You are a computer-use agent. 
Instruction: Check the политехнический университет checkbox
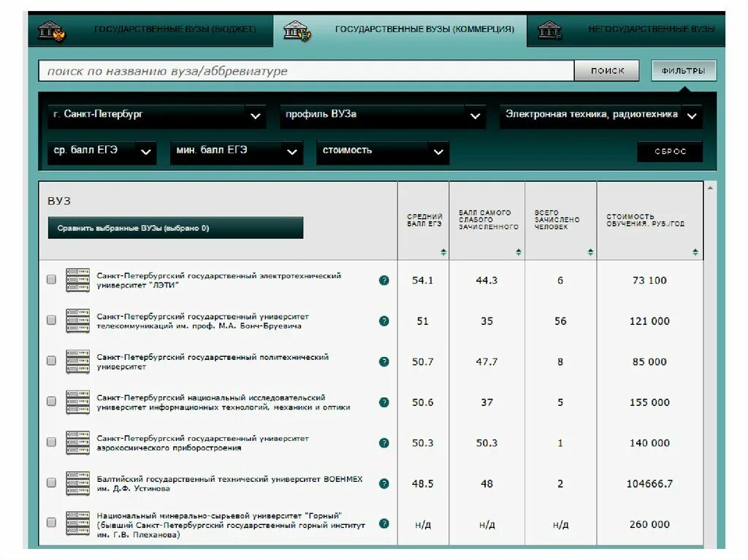pyautogui.click(x=52, y=361)
